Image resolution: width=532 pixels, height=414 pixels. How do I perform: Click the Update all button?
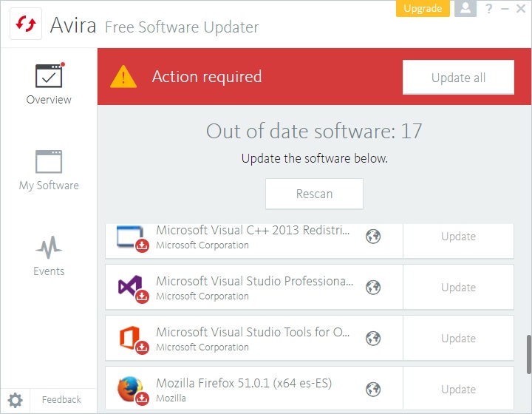pyautogui.click(x=458, y=78)
